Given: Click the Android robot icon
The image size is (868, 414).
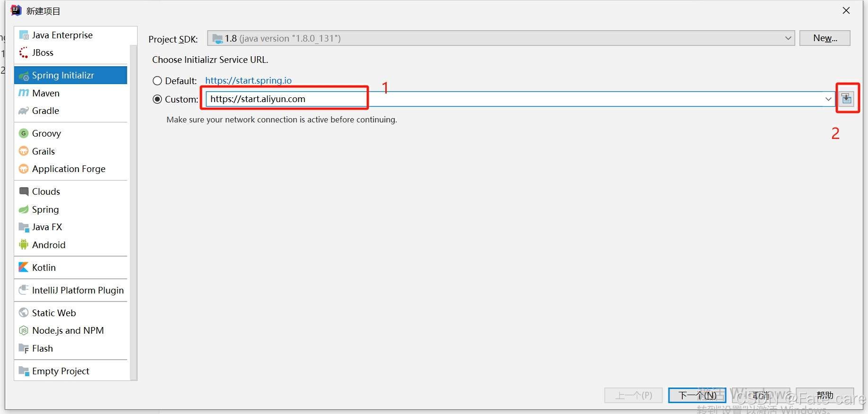Looking at the screenshot, I should point(24,245).
